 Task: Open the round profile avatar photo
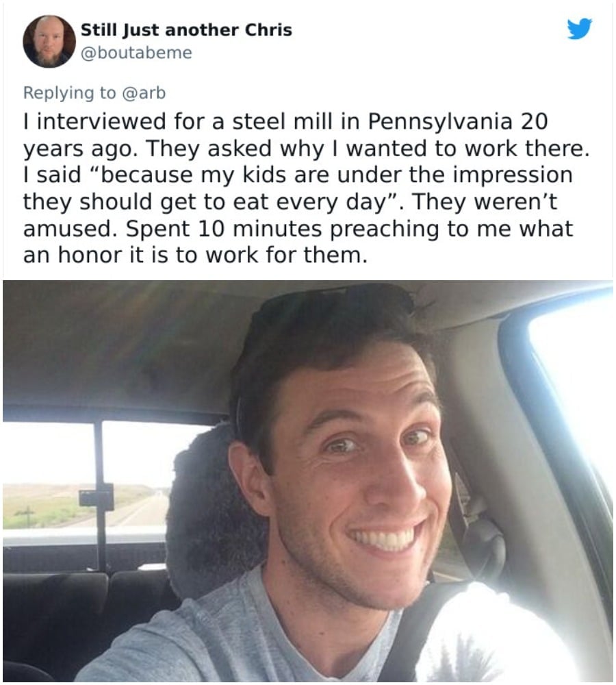tap(49, 42)
